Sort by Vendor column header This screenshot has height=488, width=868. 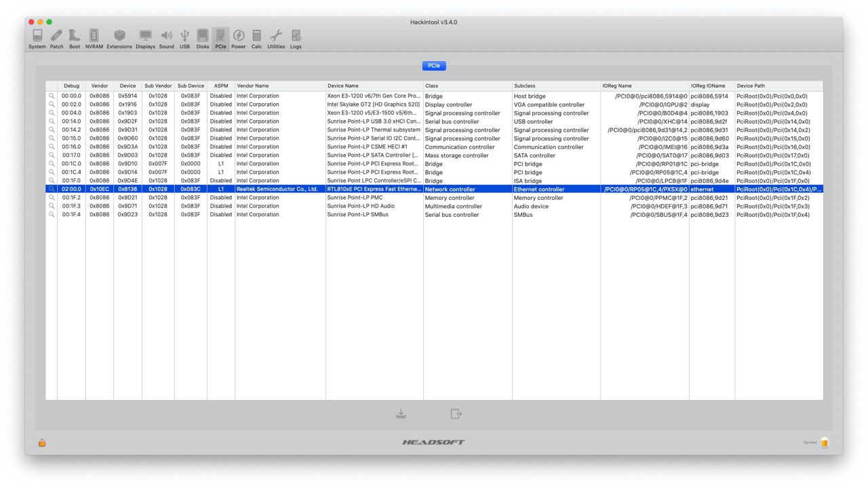point(100,86)
